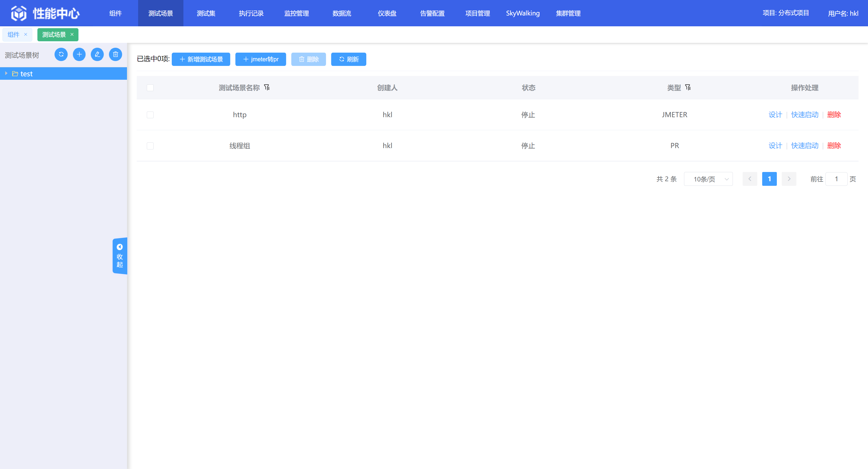Click 快速启动 link for the http scenario
The width and height of the screenshot is (868, 469).
[x=805, y=114]
